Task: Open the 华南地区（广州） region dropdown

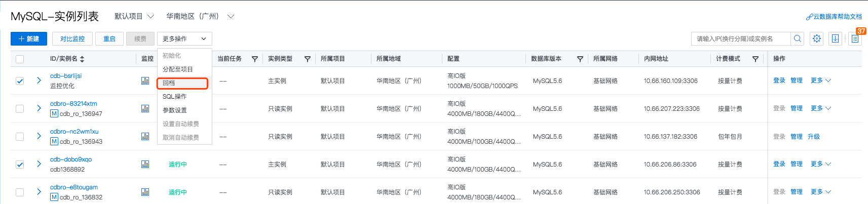Action: 200,16
